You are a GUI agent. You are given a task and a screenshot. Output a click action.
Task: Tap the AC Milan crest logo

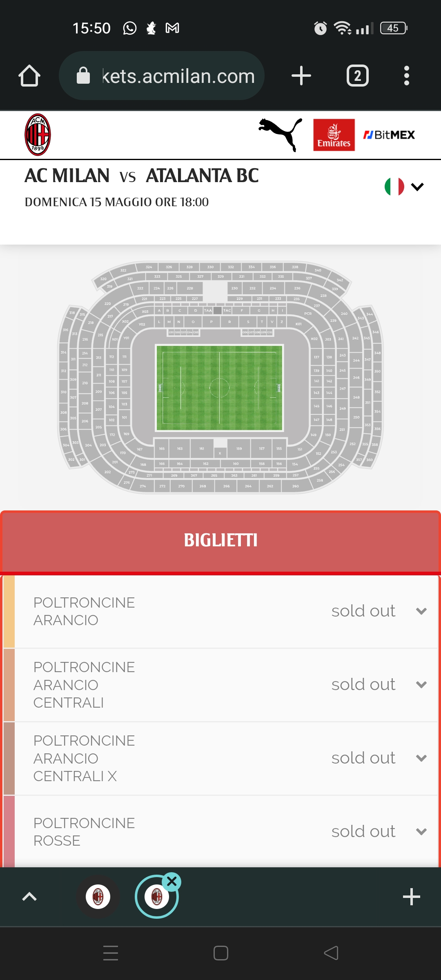[38, 135]
